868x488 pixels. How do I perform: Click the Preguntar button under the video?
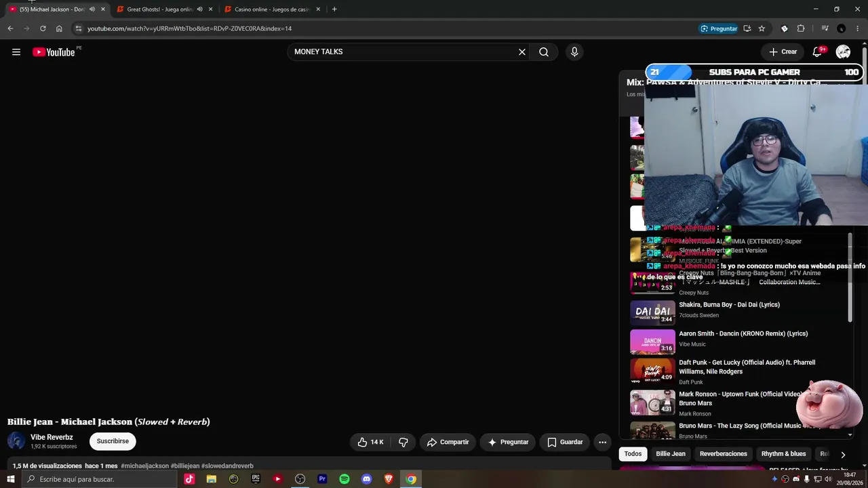click(x=508, y=442)
